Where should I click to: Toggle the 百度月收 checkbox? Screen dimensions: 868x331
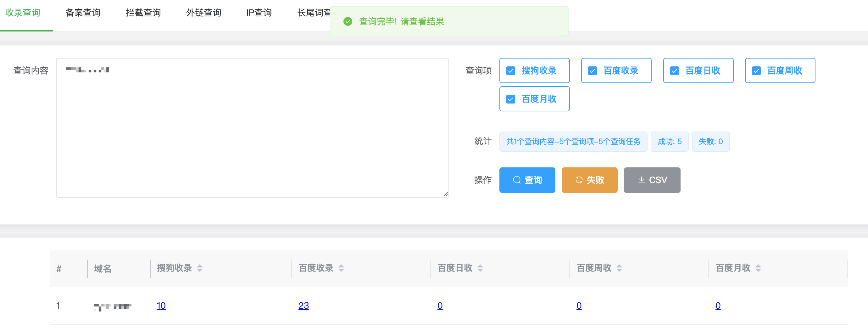tap(511, 99)
